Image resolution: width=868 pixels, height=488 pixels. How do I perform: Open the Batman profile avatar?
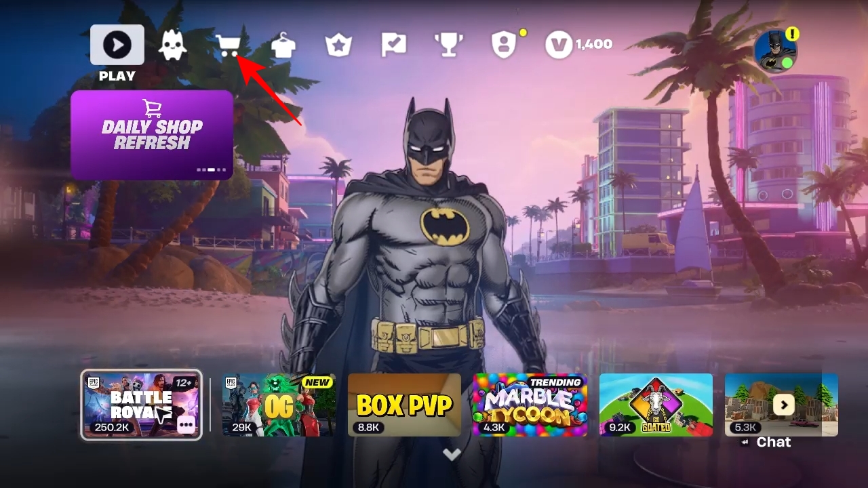click(x=775, y=52)
